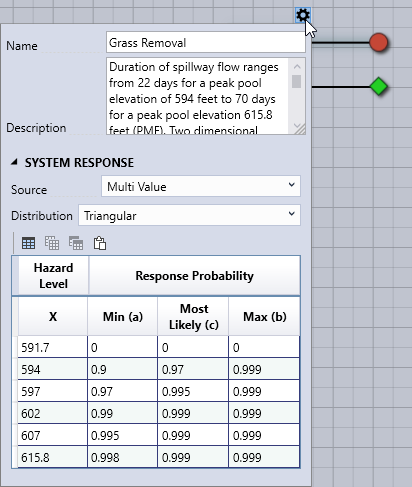Select the red circle node
Viewport: 412px width, 487px height.
pos(379,43)
